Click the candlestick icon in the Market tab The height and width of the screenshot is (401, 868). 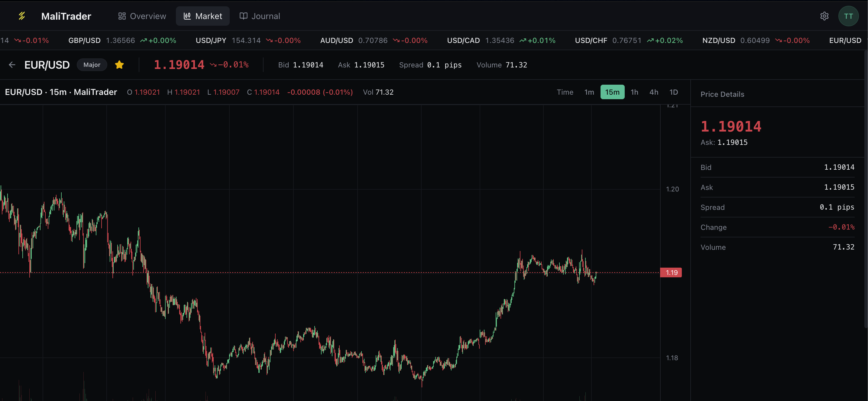pyautogui.click(x=187, y=16)
